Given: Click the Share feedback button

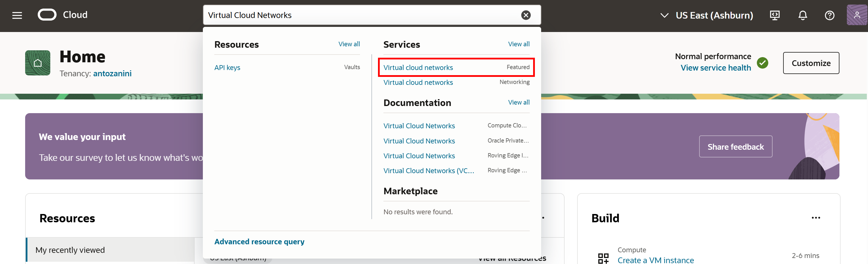Looking at the screenshot, I should pyautogui.click(x=736, y=146).
